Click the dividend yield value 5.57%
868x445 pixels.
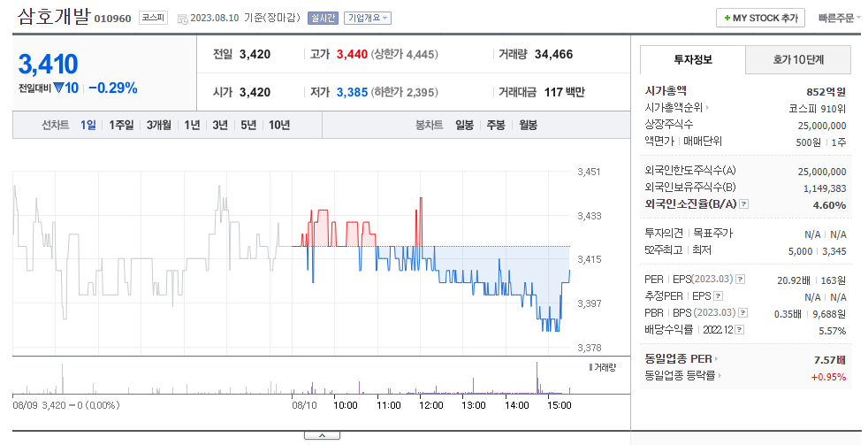pyautogui.click(x=832, y=331)
